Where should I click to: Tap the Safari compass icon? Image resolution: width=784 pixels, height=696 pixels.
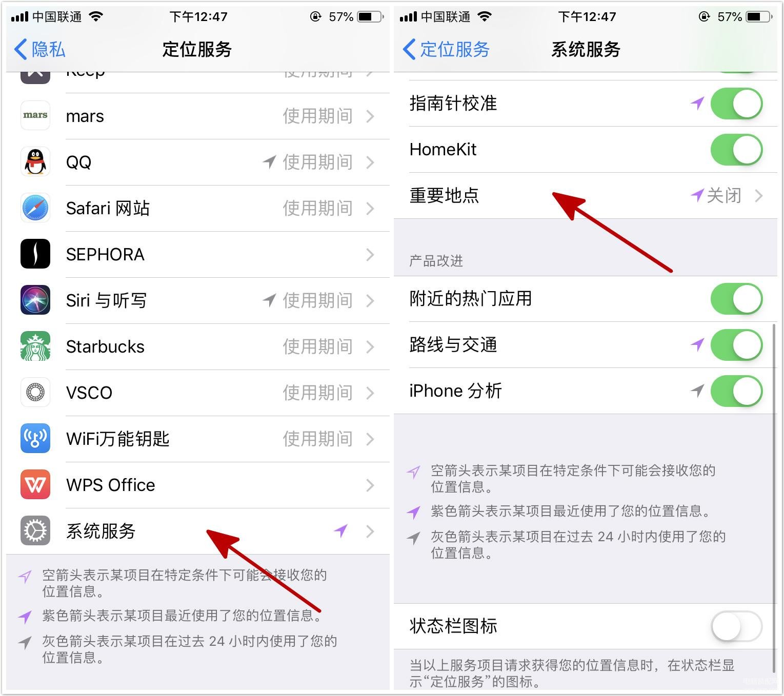35,208
